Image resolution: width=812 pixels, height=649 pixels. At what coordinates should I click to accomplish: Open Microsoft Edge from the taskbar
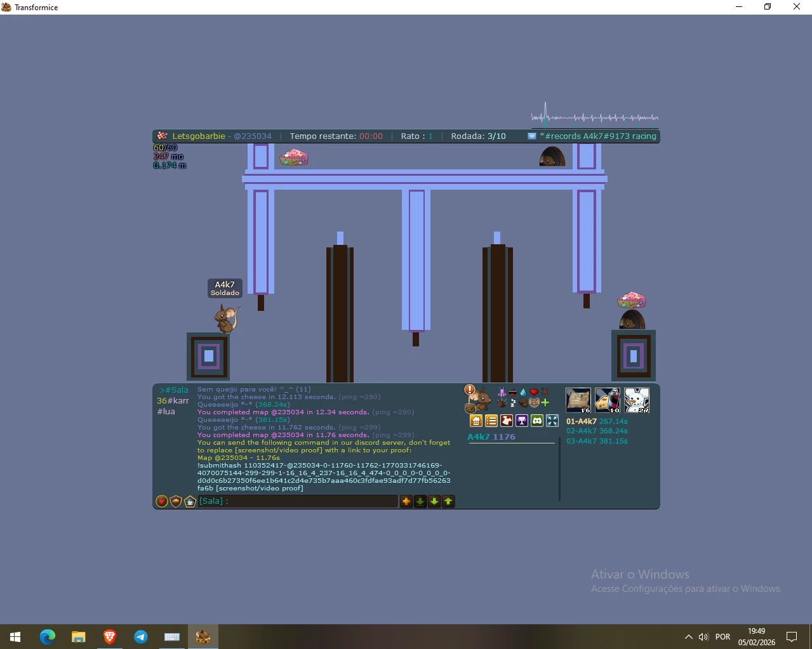pos(48,637)
